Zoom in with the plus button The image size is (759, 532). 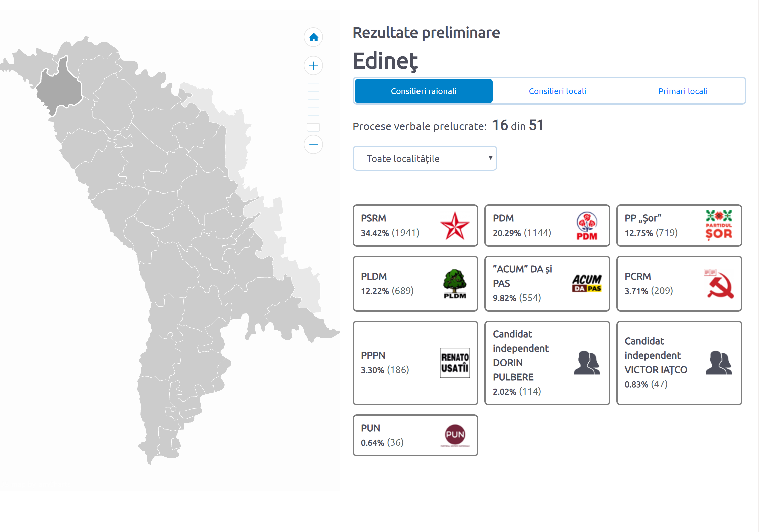(313, 66)
